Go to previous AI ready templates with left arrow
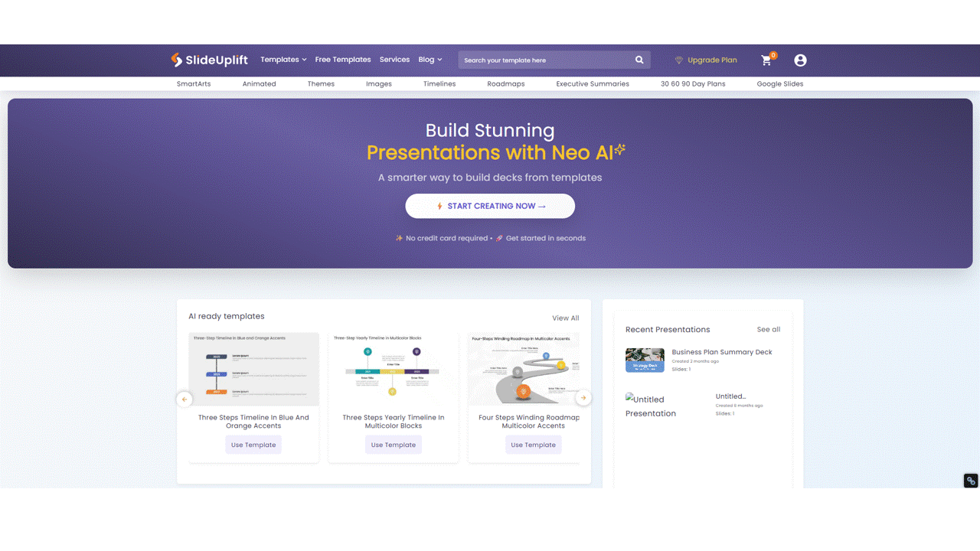The height and width of the screenshot is (551, 980). (x=185, y=399)
